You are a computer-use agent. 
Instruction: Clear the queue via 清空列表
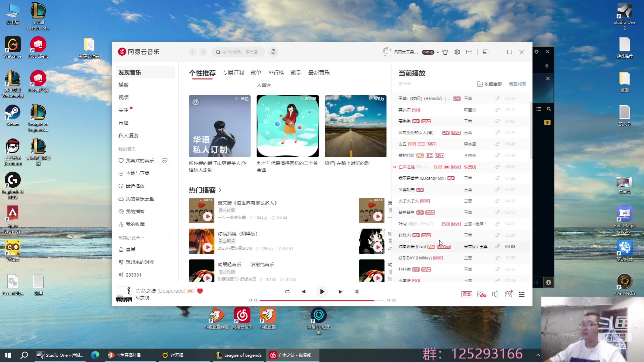click(x=517, y=84)
